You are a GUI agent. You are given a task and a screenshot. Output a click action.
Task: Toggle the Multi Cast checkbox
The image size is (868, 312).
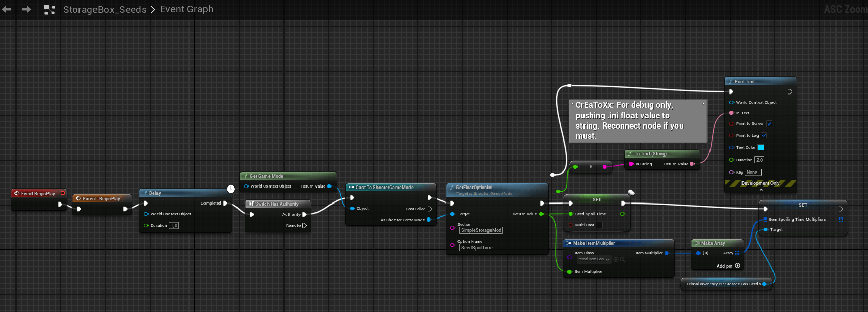(x=599, y=225)
